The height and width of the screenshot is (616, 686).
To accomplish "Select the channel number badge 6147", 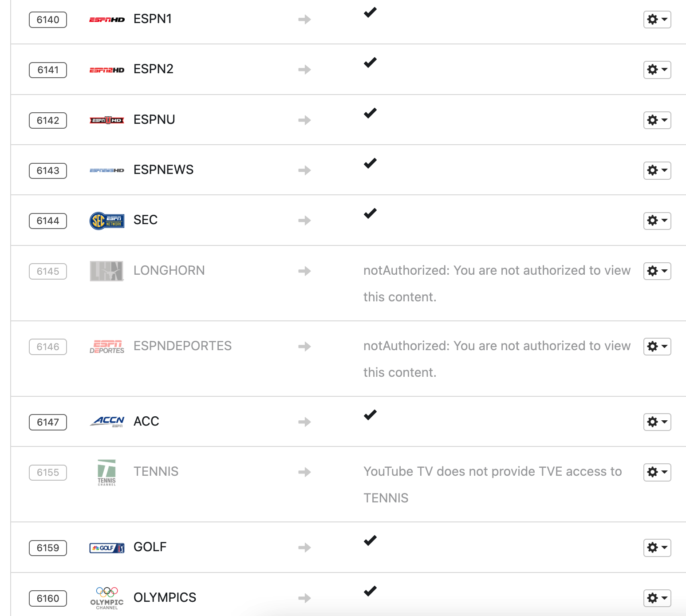I will pyautogui.click(x=48, y=422).
